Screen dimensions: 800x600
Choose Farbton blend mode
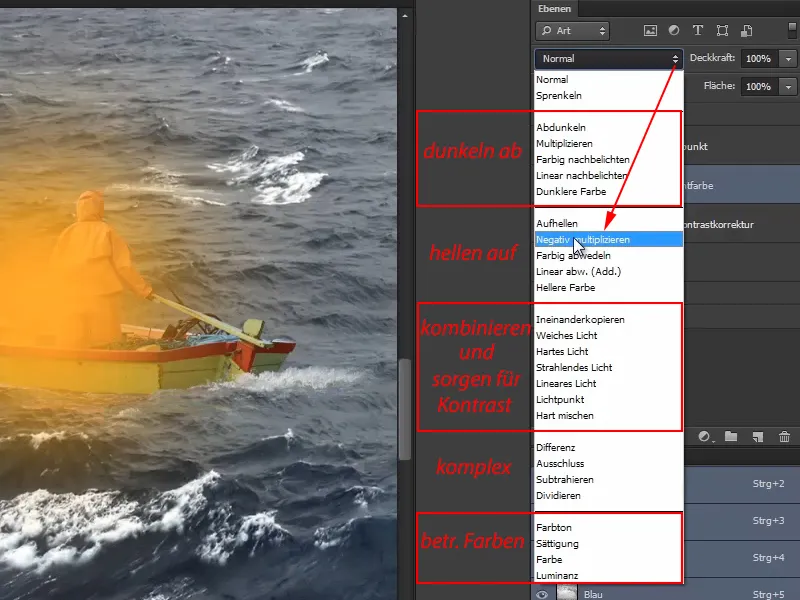[609, 528]
